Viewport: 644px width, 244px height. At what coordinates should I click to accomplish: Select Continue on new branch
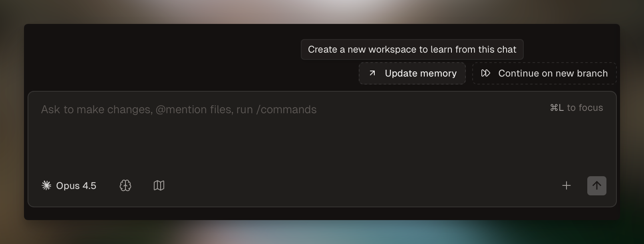tap(553, 73)
